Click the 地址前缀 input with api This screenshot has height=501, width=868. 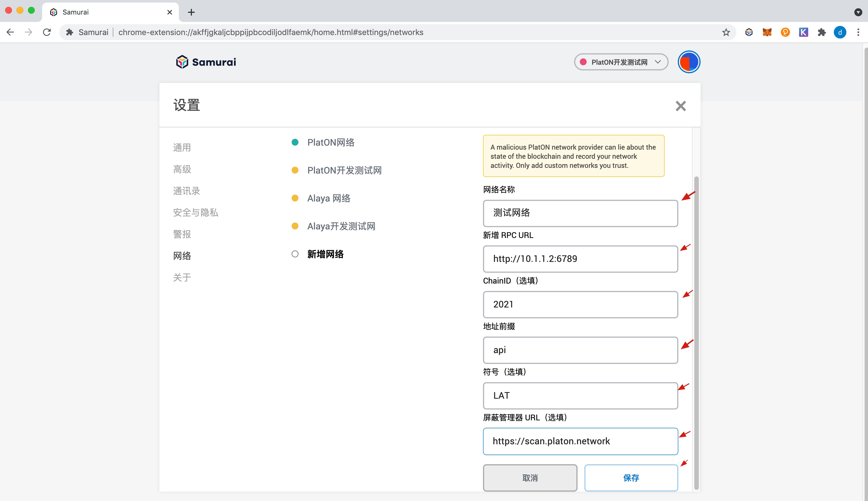[x=580, y=350]
